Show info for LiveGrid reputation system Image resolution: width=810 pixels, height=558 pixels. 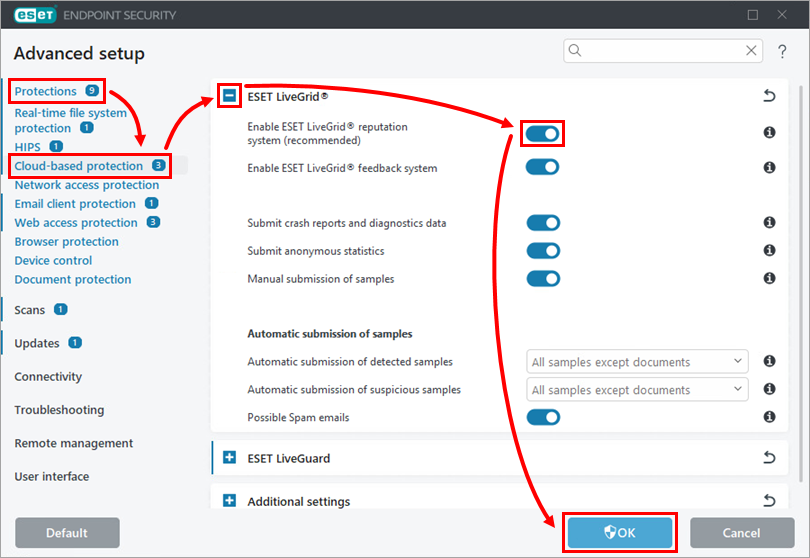(x=769, y=132)
